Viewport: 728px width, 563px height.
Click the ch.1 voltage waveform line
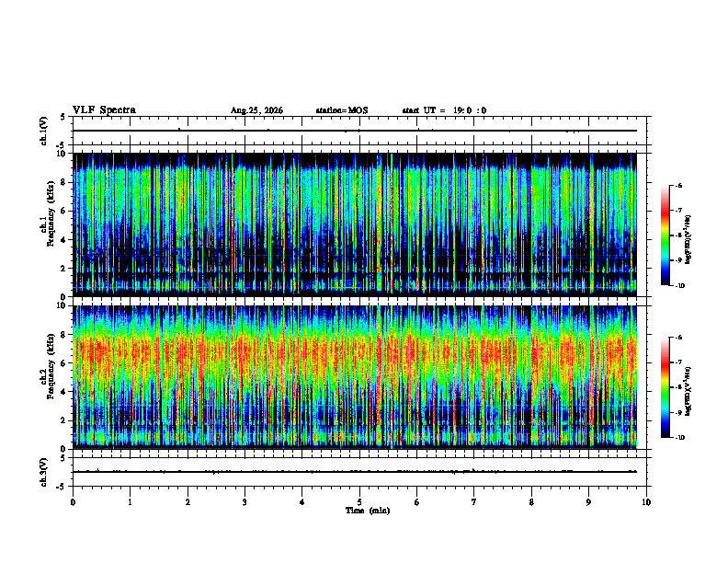click(x=355, y=131)
